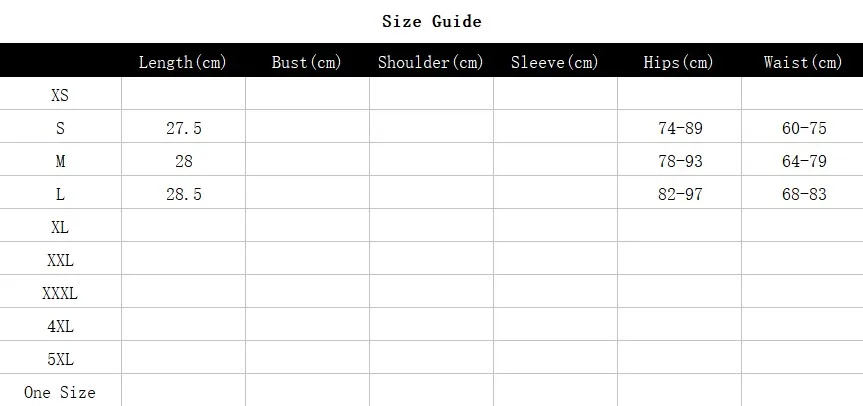
Task: Click the One Size row label
Action: [60, 392]
